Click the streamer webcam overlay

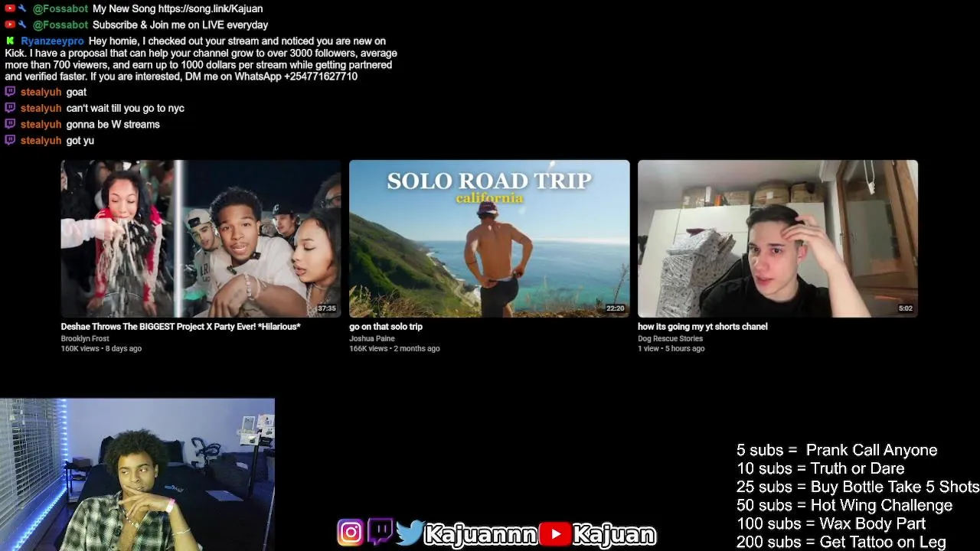click(x=137, y=474)
